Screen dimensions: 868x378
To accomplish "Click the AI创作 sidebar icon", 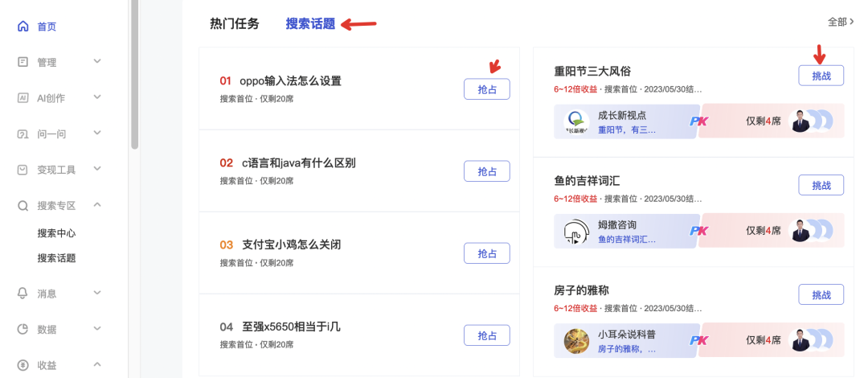I will (23, 98).
